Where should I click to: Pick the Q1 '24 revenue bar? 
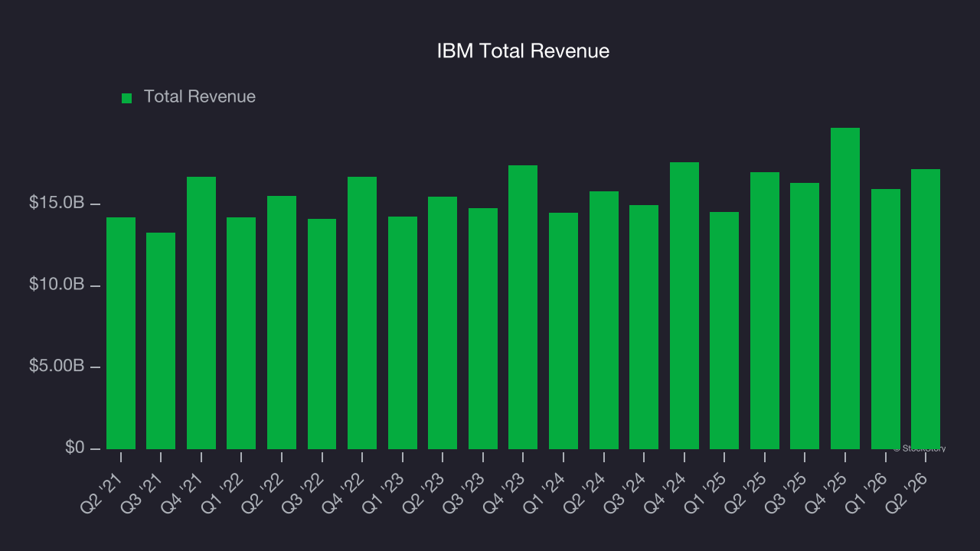[563, 331]
